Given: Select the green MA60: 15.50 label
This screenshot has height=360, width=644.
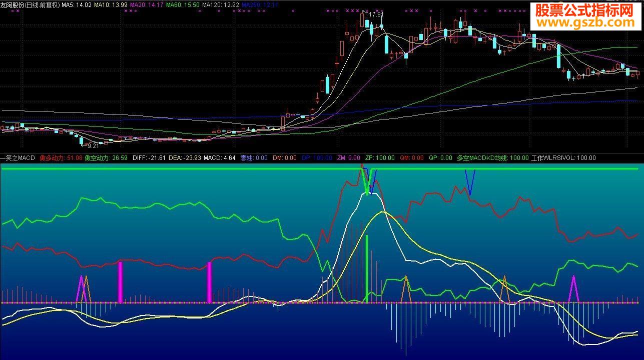Looking at the screenshot, I should pos(183,4).
